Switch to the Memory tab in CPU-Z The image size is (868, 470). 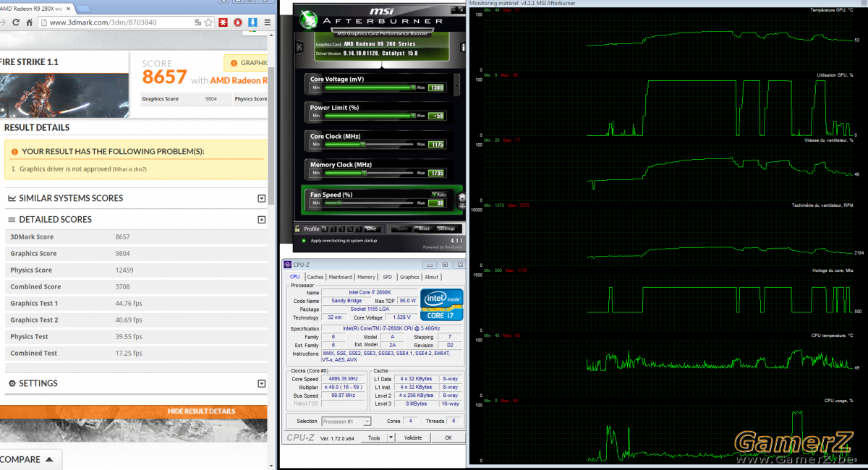[x=366, y=277]
